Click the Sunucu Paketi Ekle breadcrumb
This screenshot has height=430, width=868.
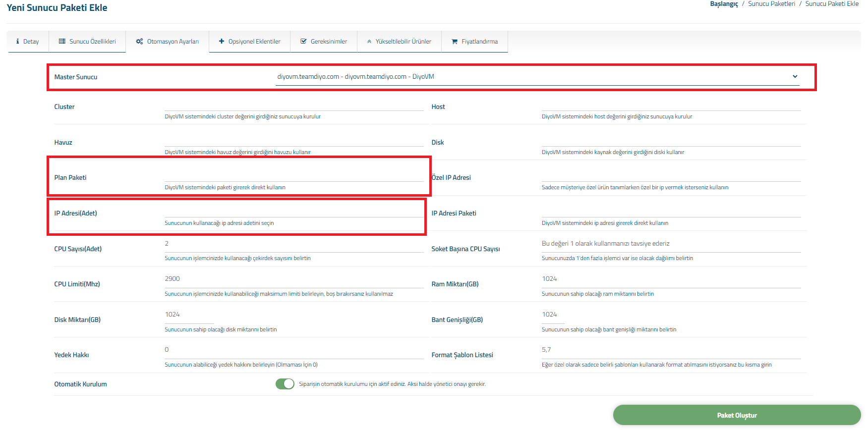832,4
